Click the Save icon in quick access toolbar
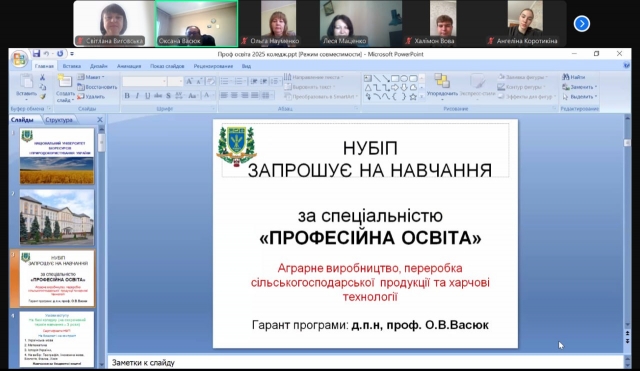 point(36,53)
